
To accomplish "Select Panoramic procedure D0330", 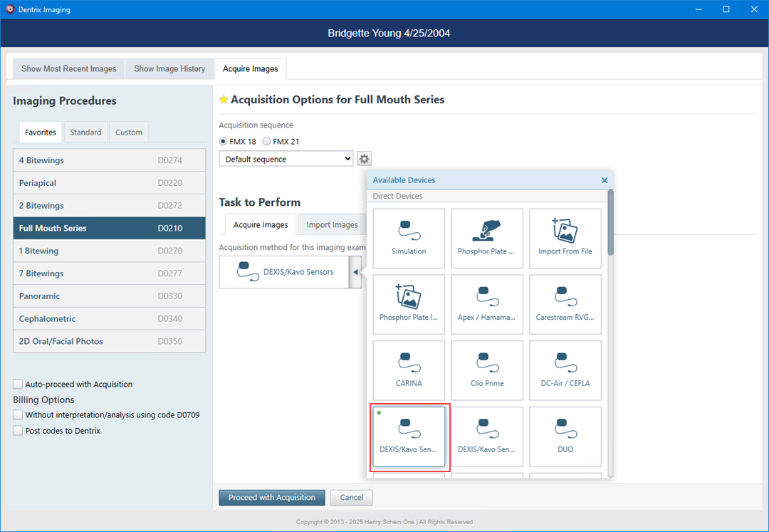I will 110,296.
